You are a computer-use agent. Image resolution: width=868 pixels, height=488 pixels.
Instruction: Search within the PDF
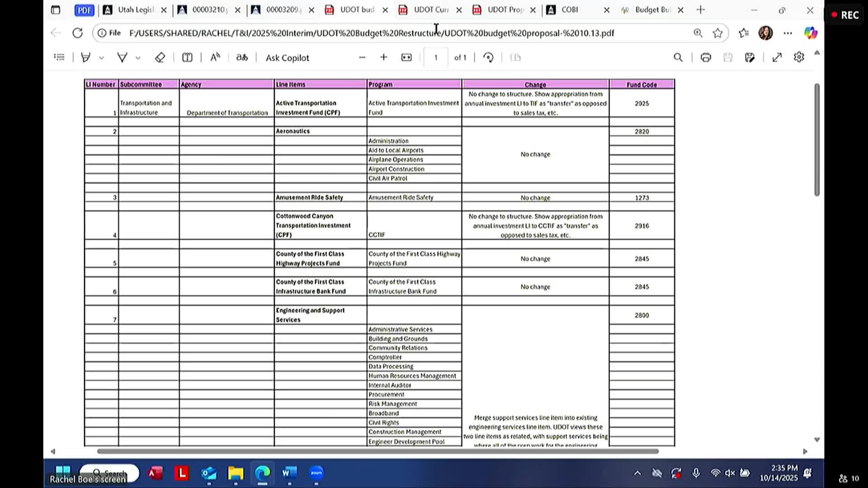coord(678,57)
